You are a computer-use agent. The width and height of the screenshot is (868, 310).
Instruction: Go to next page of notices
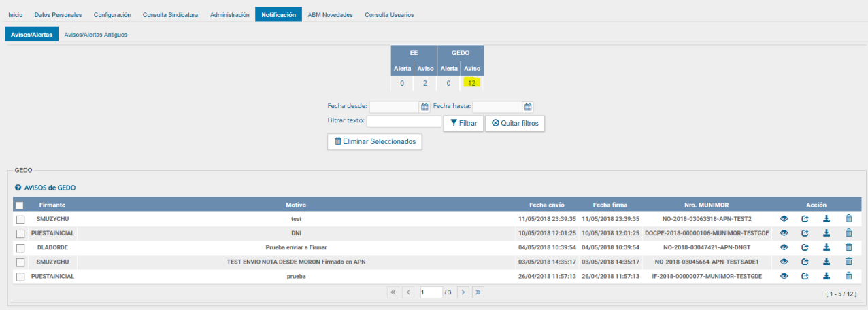pyautogui.click(x=463, y=292)
